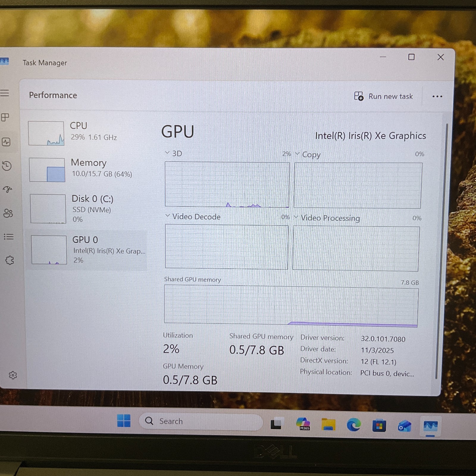Image resolution: width=476 pixels, height=476 pixels.
Task: Click the magnifier icon in taskbar search
Action: point(149,421)
